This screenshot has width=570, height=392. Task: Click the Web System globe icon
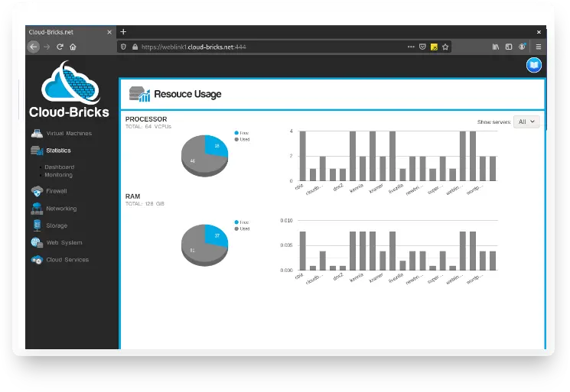pyautogui.click(x=37, y=242)
